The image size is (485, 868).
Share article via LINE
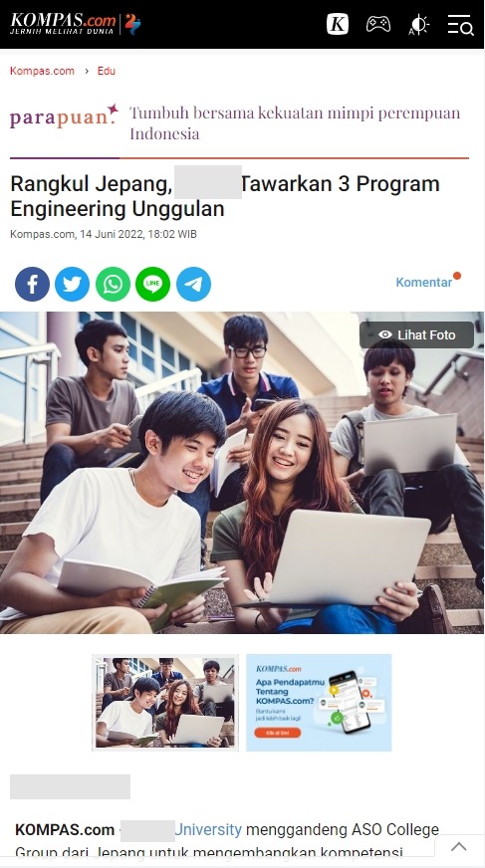pyautogui.click(x=152, y=284)
